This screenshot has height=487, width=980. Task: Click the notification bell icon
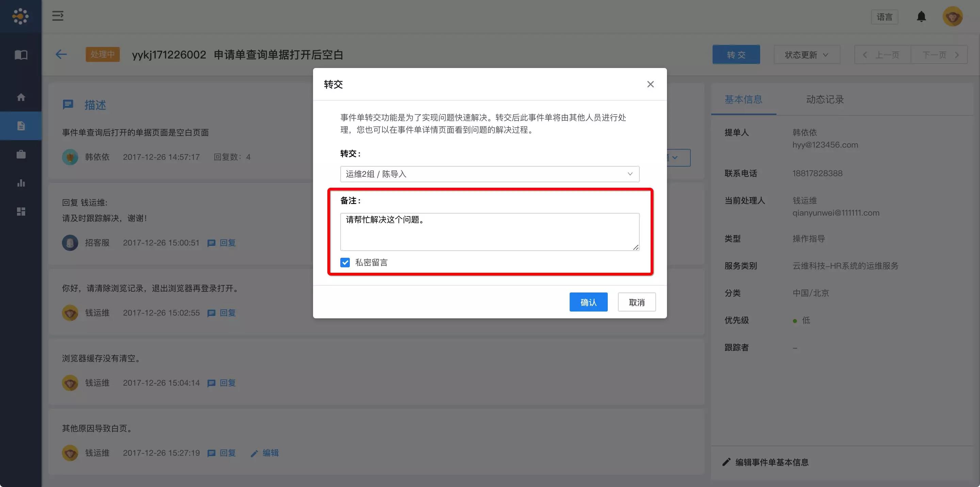(921, 17)
